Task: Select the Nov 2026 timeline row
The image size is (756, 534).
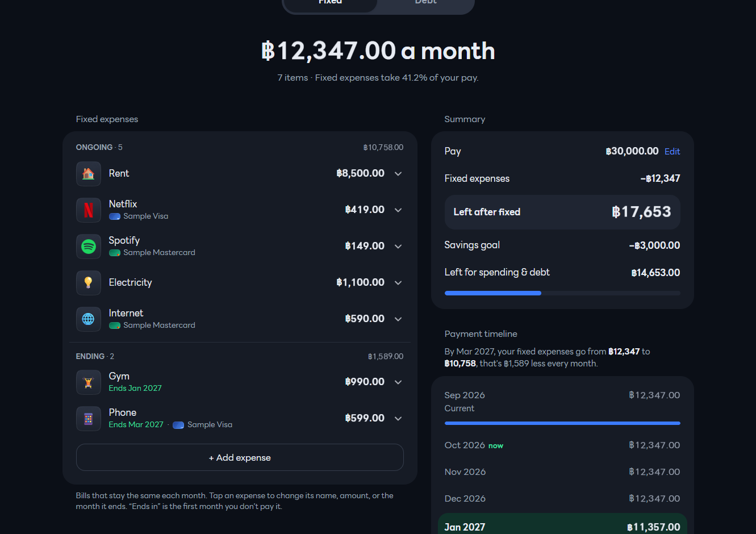Action: [x=562, y=472]
